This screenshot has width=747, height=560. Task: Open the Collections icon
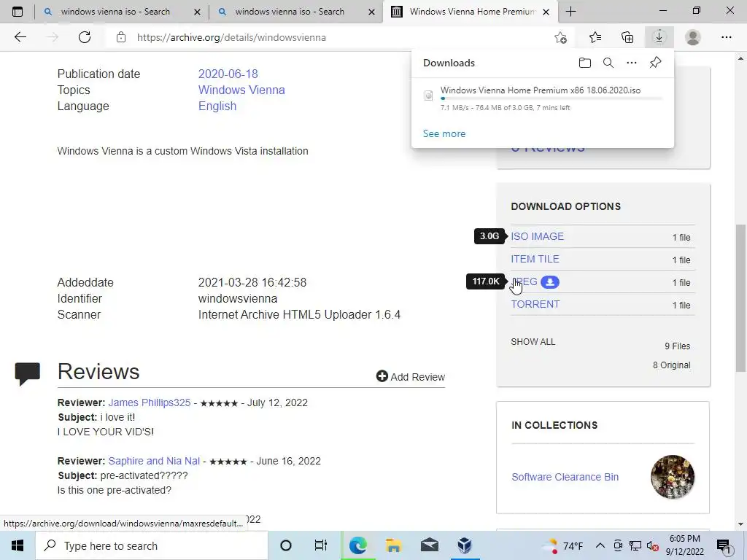click(x=627, y=37)
